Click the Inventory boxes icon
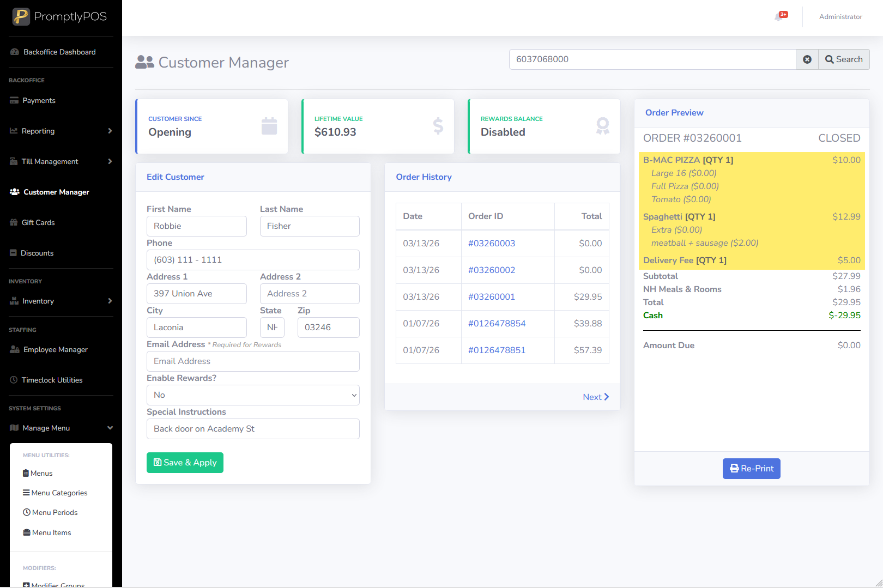The image size is (883, 588). [x=14, y=301]
